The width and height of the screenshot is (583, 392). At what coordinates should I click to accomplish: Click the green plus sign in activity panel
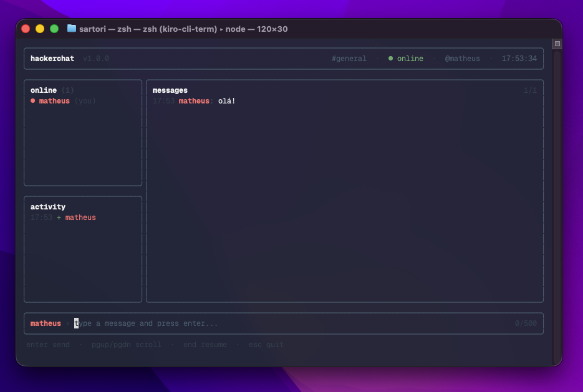(x=59, y=218)
